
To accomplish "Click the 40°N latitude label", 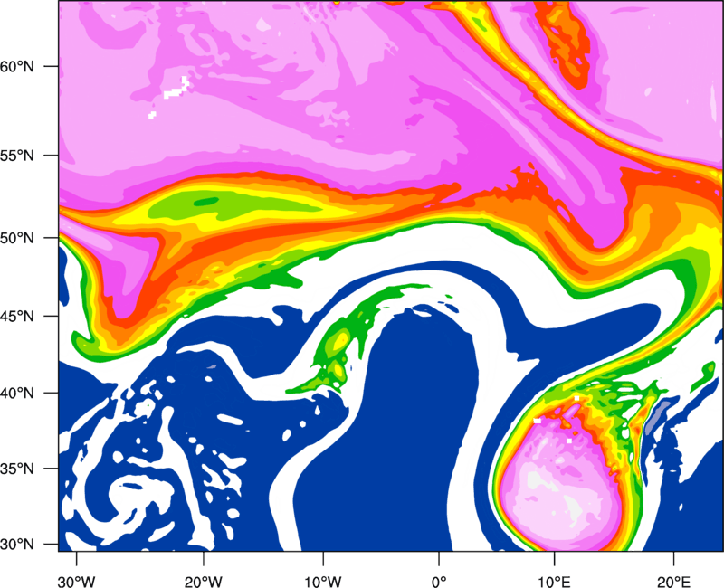I will tap(17, 394).
